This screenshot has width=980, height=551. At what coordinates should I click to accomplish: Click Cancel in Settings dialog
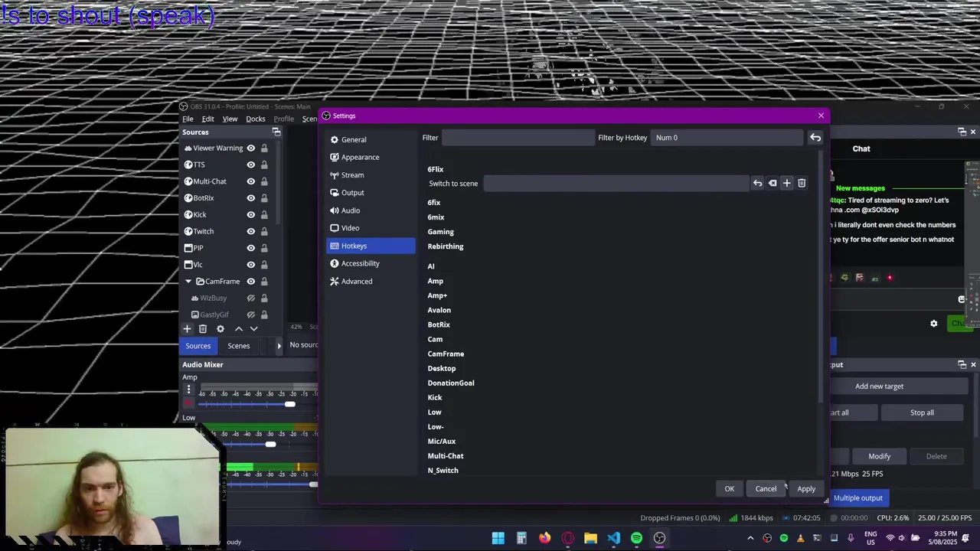point(766,489)
